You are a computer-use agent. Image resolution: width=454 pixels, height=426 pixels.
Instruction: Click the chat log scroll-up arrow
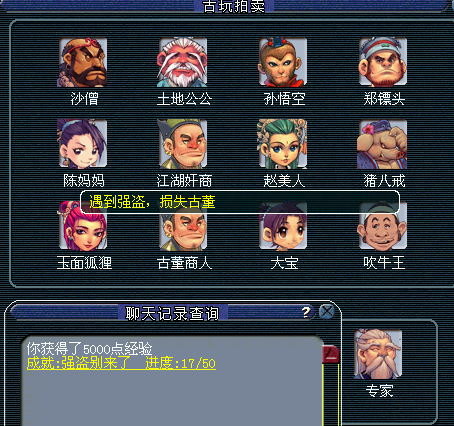click(330, 354)
